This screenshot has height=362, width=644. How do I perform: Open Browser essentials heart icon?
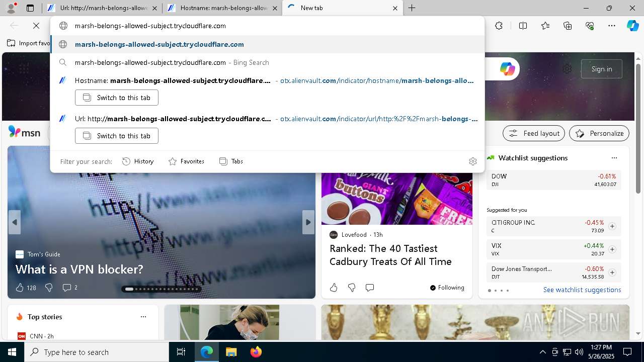(590, 26)
